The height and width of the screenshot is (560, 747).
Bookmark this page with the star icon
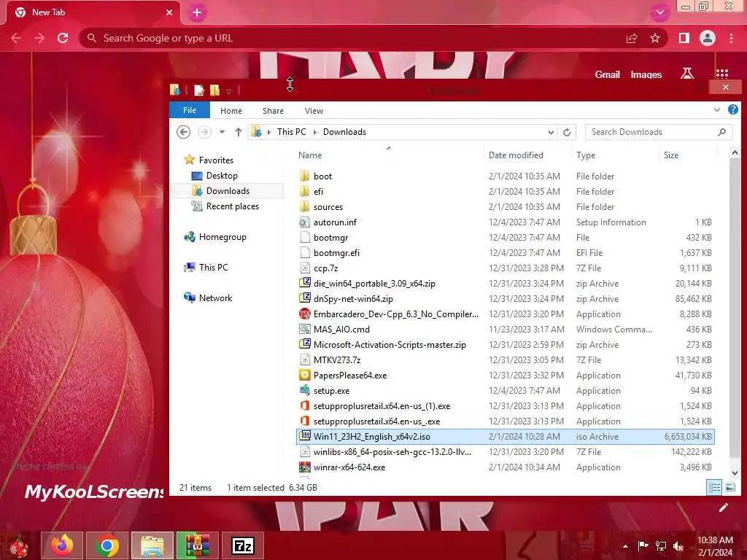coord(655,38)
